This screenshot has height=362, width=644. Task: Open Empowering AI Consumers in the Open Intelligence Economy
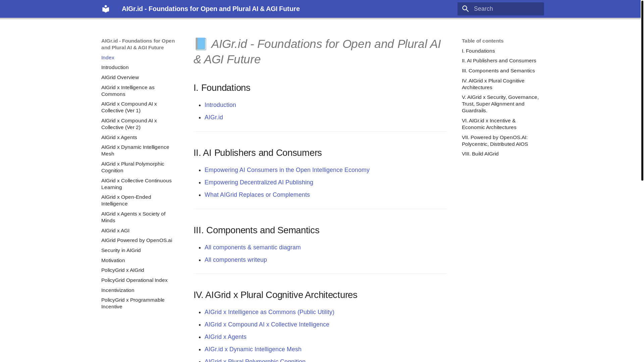point(287,170)
